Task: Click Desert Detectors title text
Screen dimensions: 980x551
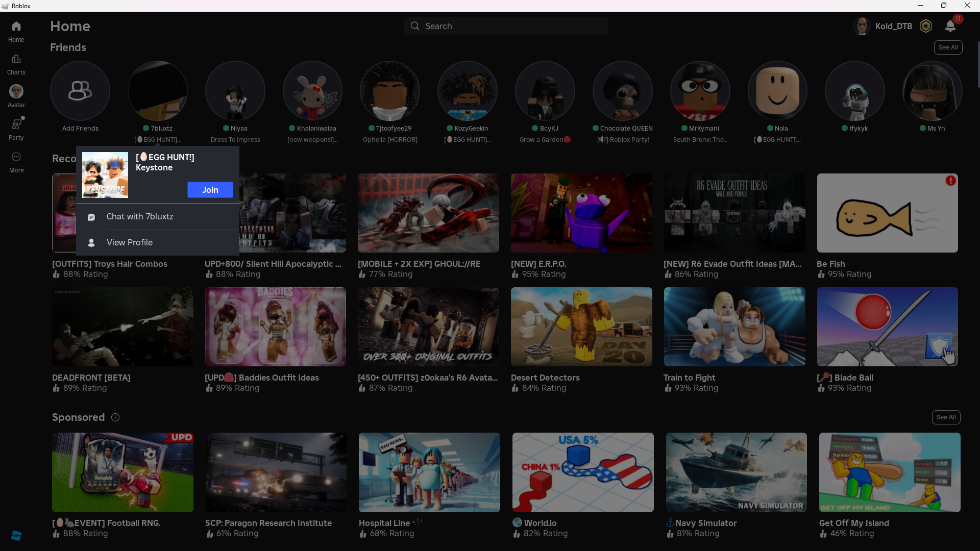Action: click(545, 378)
